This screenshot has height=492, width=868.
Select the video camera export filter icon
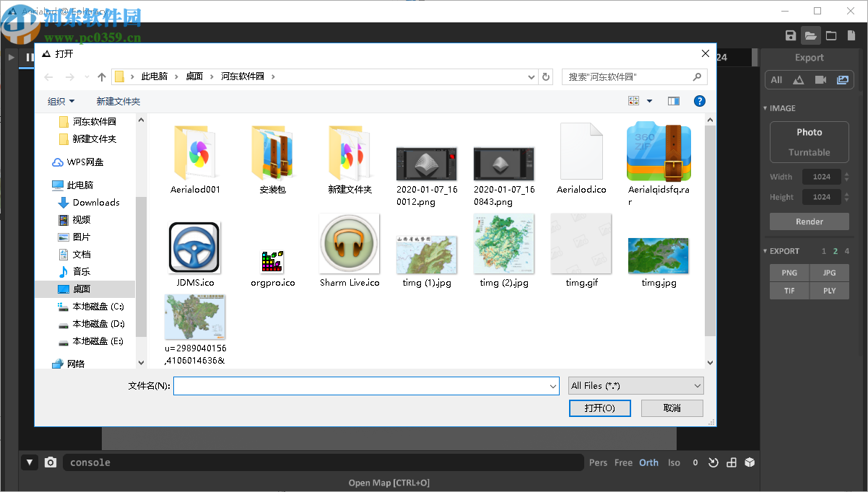click(820, 80)
